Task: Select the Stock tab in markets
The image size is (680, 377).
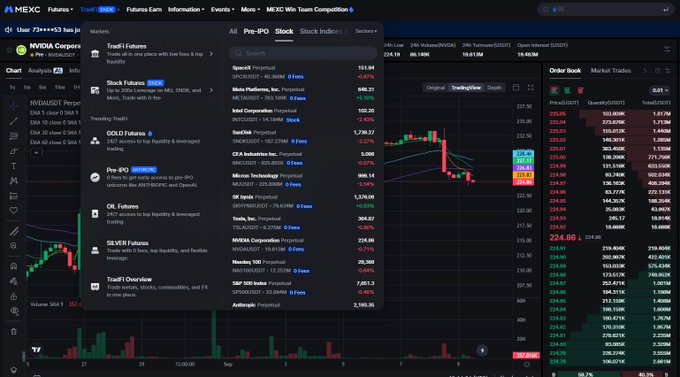Action: click(284, 31)
